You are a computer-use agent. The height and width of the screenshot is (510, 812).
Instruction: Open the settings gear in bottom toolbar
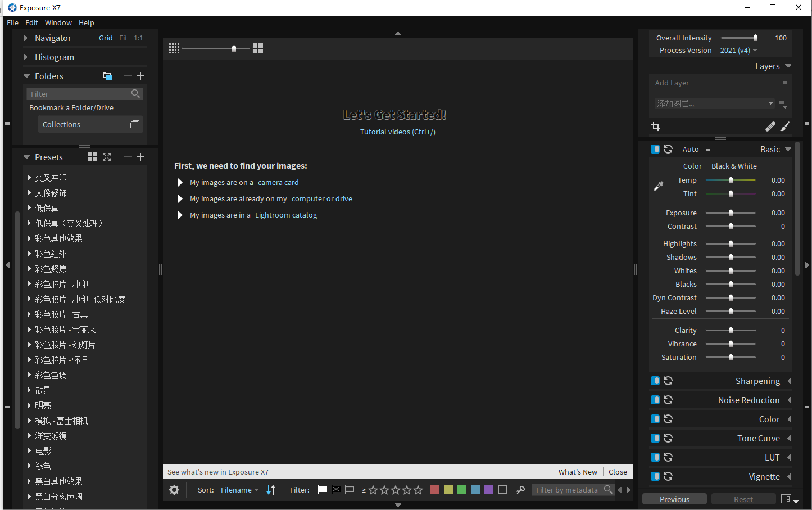[x=174, y=490]
